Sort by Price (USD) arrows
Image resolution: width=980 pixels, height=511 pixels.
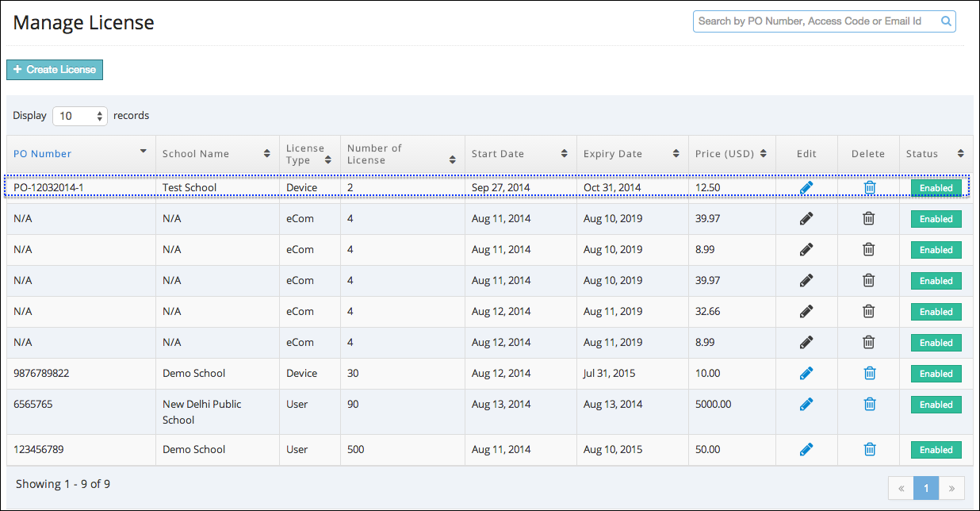pos(764,154)
